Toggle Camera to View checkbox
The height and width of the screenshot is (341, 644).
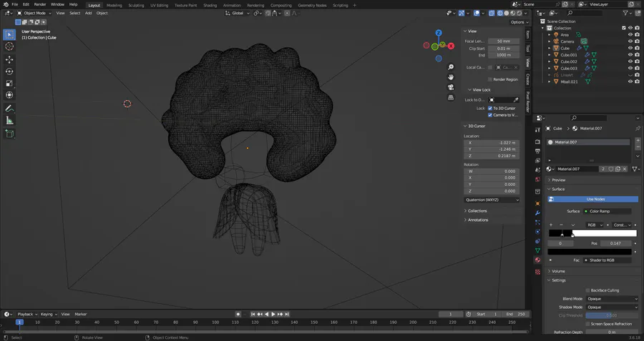click(x=490, y=115)
